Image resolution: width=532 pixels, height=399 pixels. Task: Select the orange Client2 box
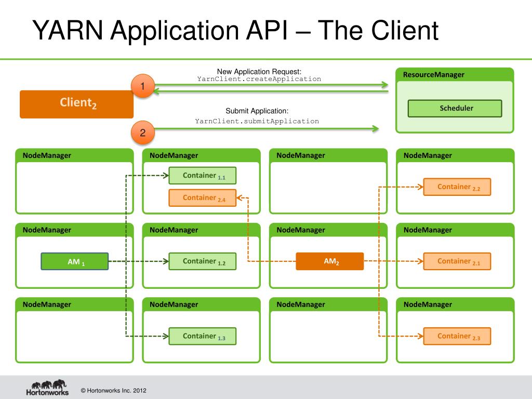click(77, 104)
